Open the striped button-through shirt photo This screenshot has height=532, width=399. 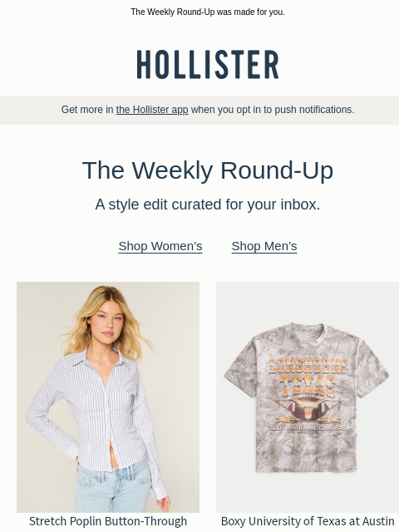coord(108,397)
